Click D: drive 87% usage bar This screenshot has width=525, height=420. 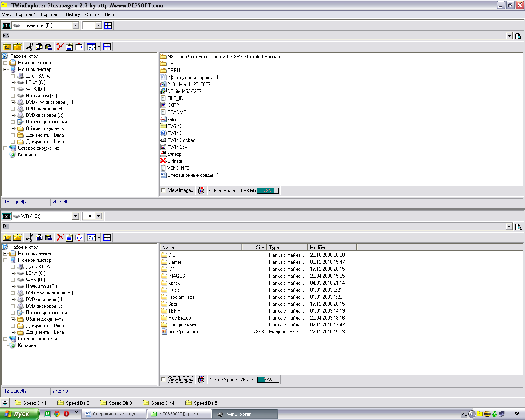[x=268, y=380]
